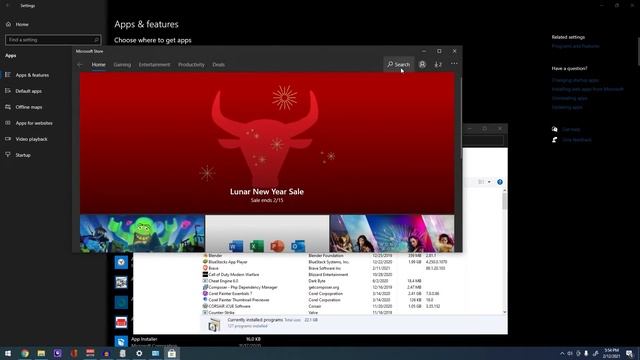Open Google Chrome from the taskbar
The width and height of the screenshot is (640, 360).
tap(25, 353)
